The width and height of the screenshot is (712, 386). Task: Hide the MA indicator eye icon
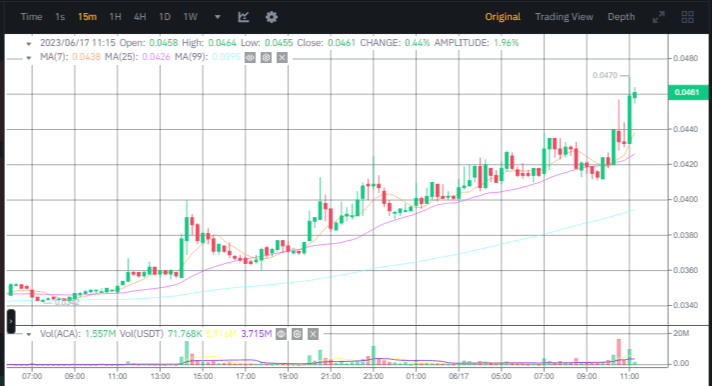click(x=250, y=58)
